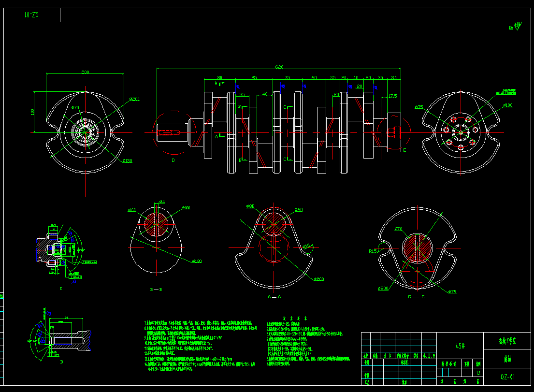Click center bolt hole on right end view
Image resolution: width=534 pixels, height=392 pixels.
coord(461,133)
